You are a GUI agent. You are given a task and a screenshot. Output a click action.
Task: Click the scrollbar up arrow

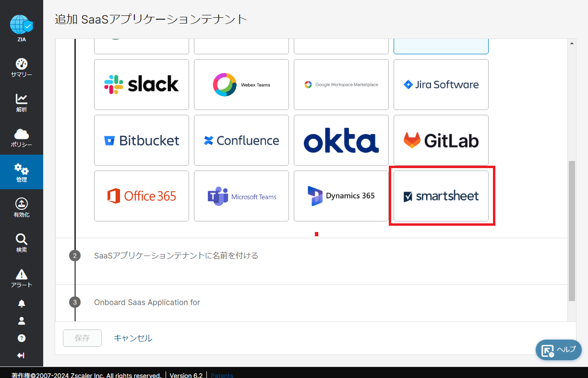pos(572,43)
